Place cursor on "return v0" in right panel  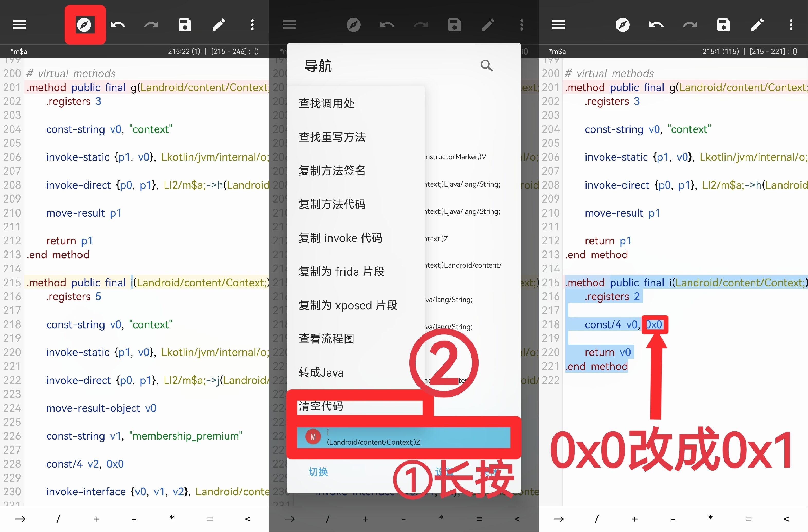(608, 352)
